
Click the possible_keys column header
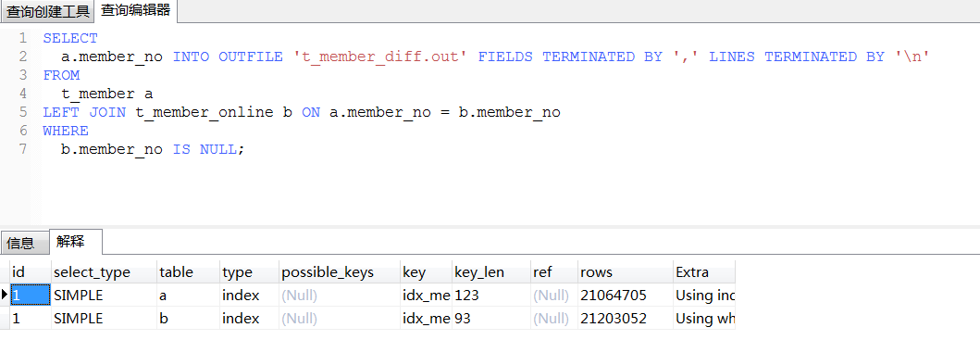(340, 272)
